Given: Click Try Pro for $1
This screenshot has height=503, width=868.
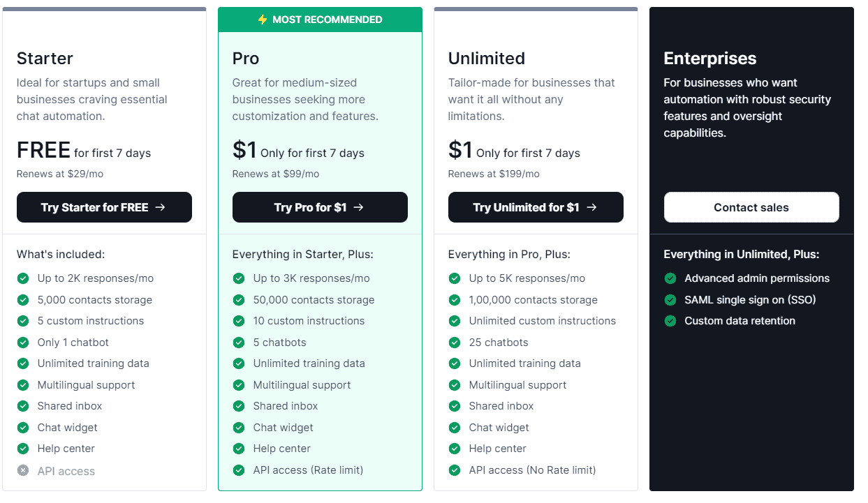Looking at the screenshot, I should (320, 207).
